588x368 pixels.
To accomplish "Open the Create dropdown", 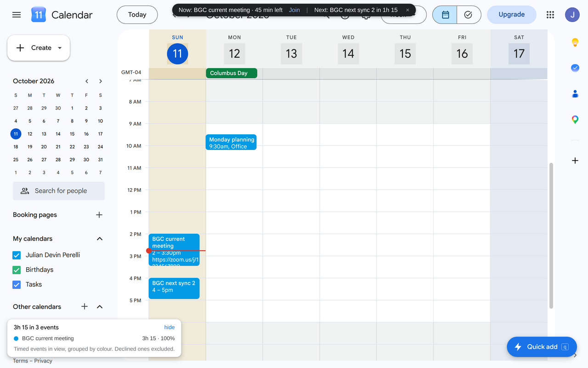I will (39, 48).
